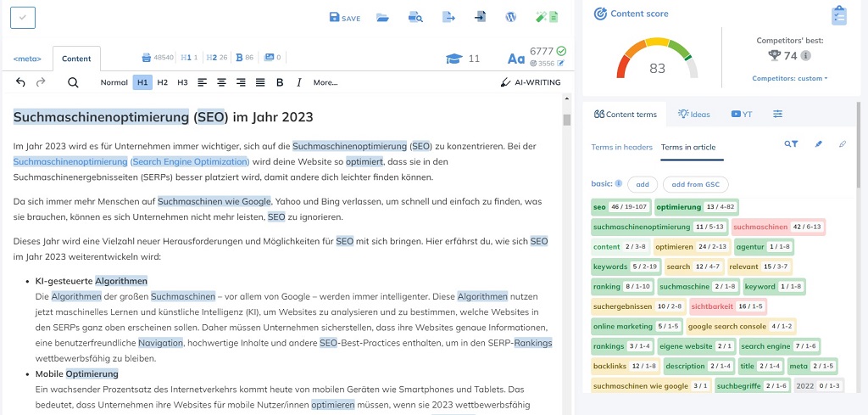Click the Content score target icon
Screen dimensions: 868x415
(x=600, y=14)
